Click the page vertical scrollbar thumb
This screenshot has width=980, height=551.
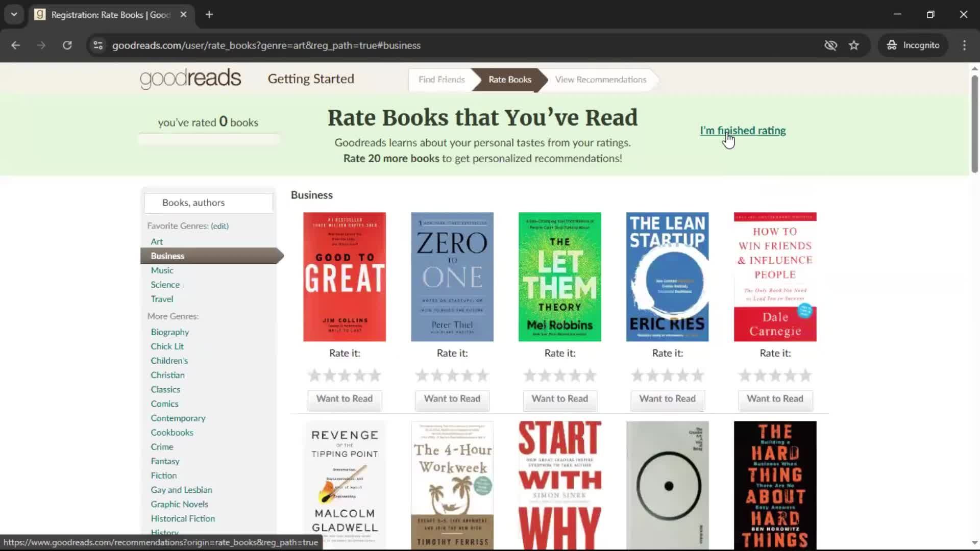pyautogui.click(x=974, y=124)
